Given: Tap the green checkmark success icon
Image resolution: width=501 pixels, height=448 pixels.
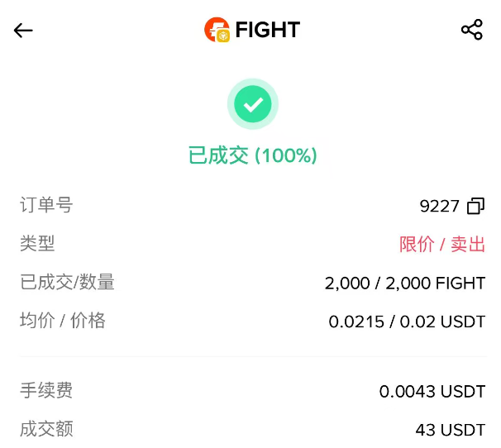Looking at the screenshot, I should click(x=252, y=104).
